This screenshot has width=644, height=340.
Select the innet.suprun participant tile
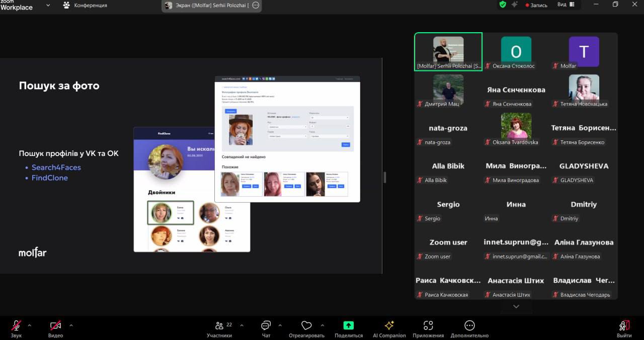[x=516, y=242]
